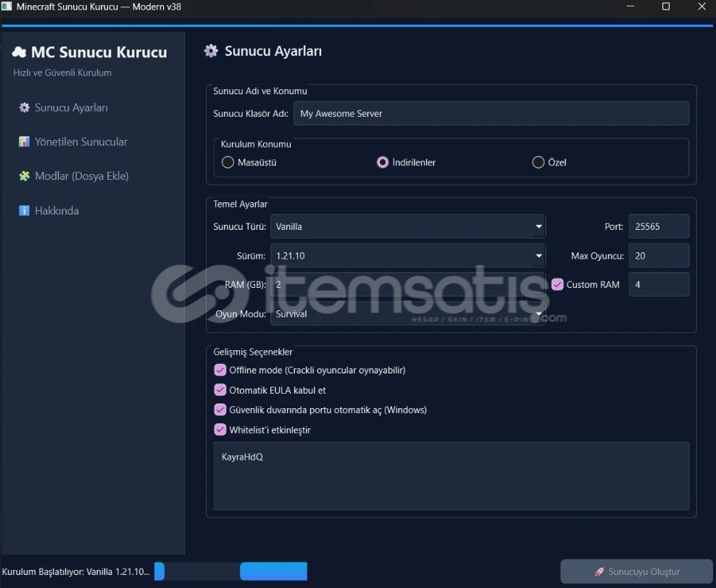Screen dimensions: 716x588
Task: Click the info icon beside Hakkında
Action: point(24,211)
